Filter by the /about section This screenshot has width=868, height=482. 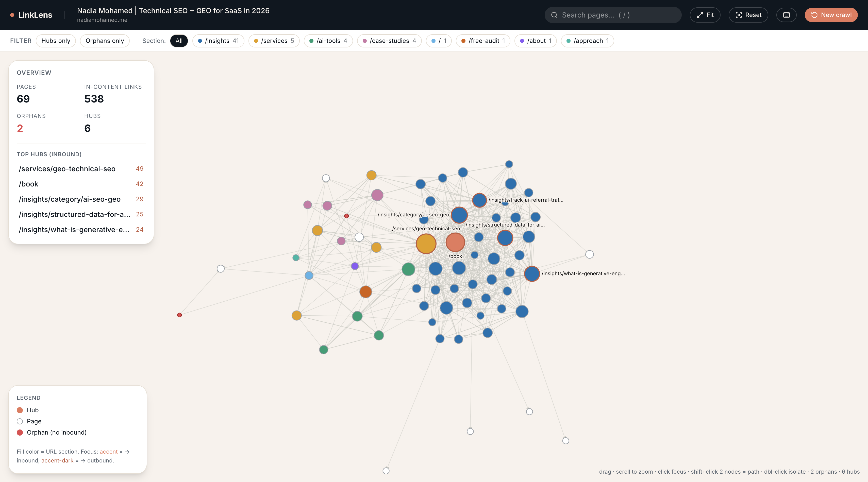(x=536, y=41)
